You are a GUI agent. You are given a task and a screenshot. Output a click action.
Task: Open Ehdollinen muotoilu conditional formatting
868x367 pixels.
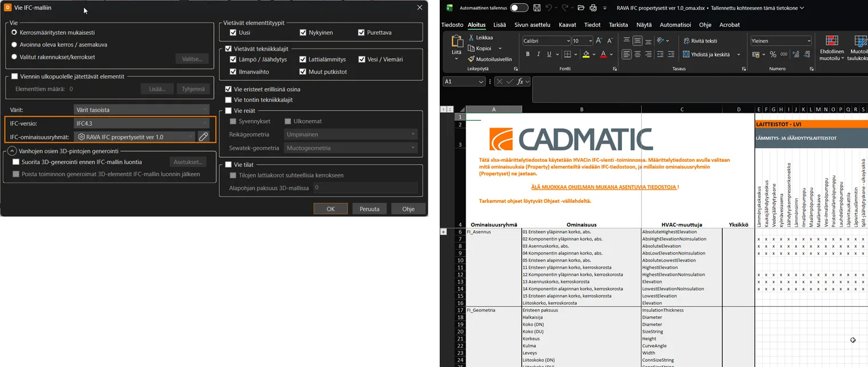(x=832, y=47)
